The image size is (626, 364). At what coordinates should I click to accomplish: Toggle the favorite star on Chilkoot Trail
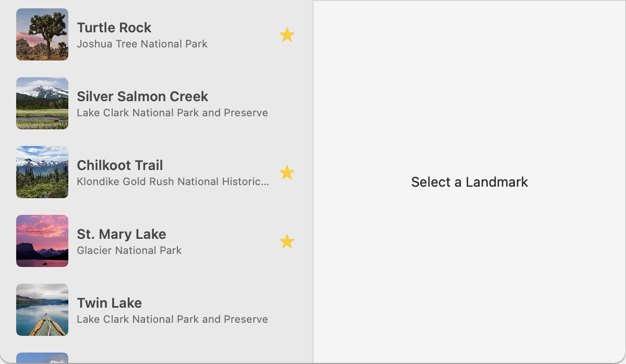coord(287,172)
